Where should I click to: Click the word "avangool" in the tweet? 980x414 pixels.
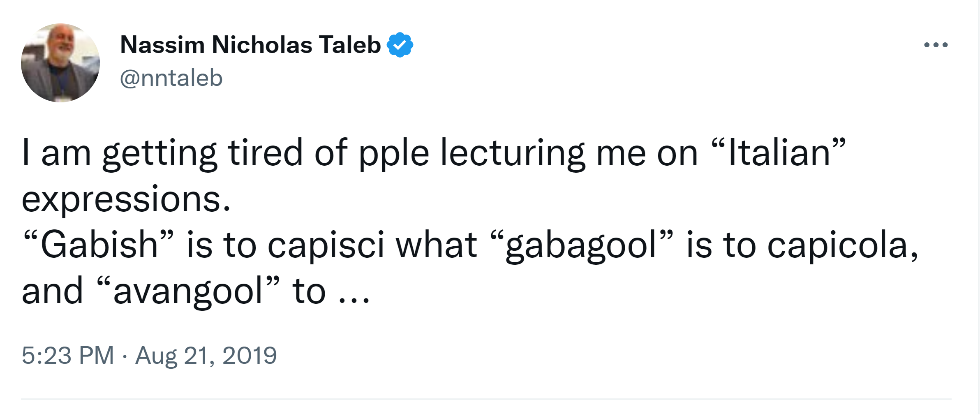coord(188,291)
